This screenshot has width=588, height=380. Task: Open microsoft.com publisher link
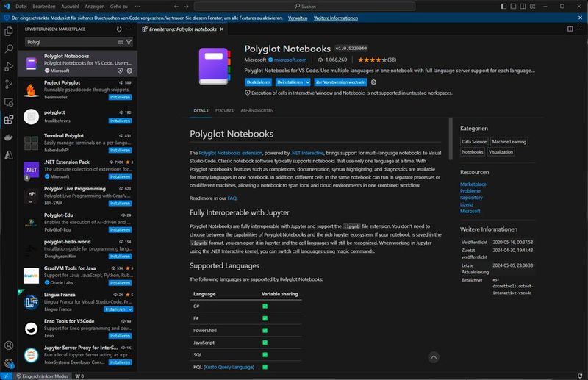290,60
